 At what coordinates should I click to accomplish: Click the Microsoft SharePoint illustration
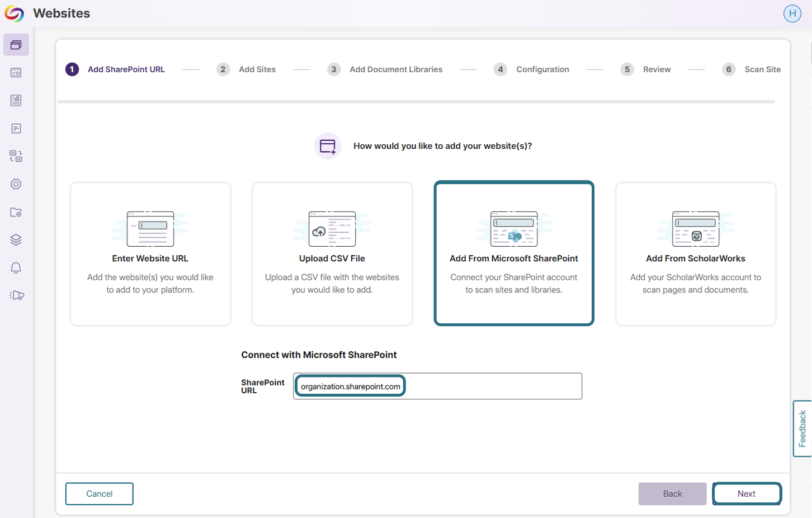tap(514, 229)
